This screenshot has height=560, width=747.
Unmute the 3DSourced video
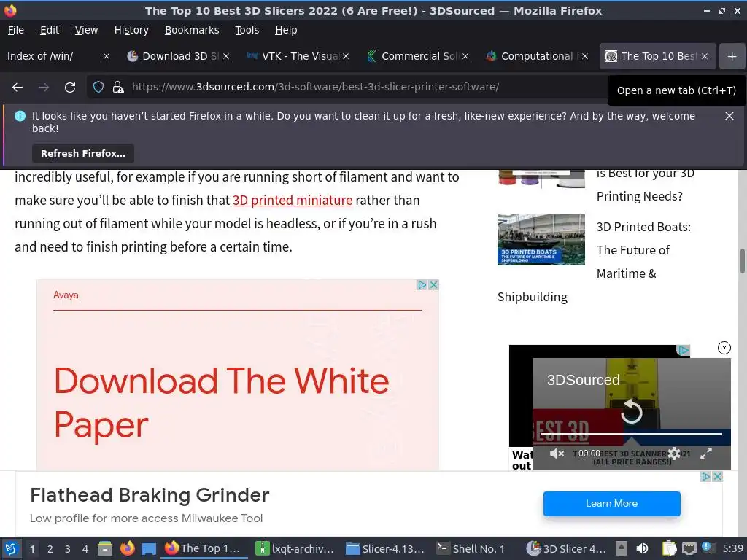(557, 454)
